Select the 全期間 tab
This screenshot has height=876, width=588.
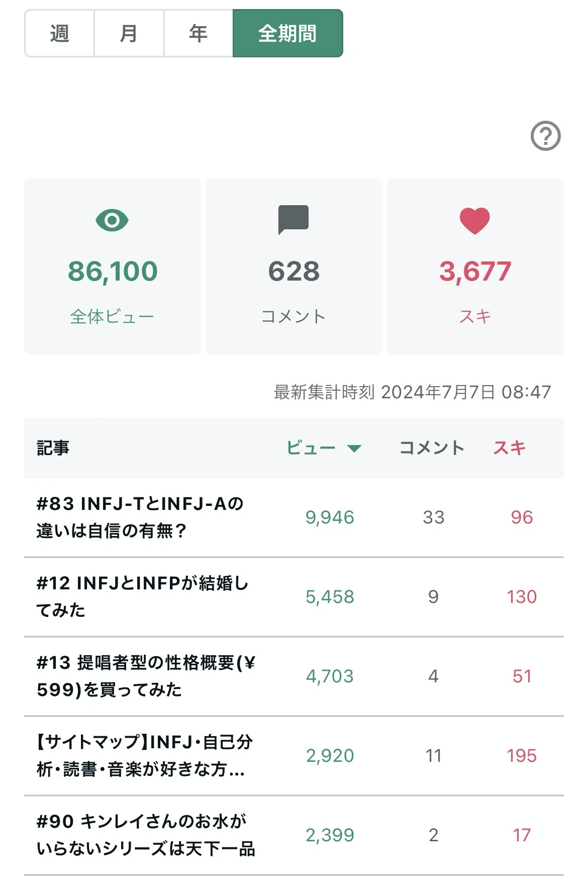click(x=287, y=33)
